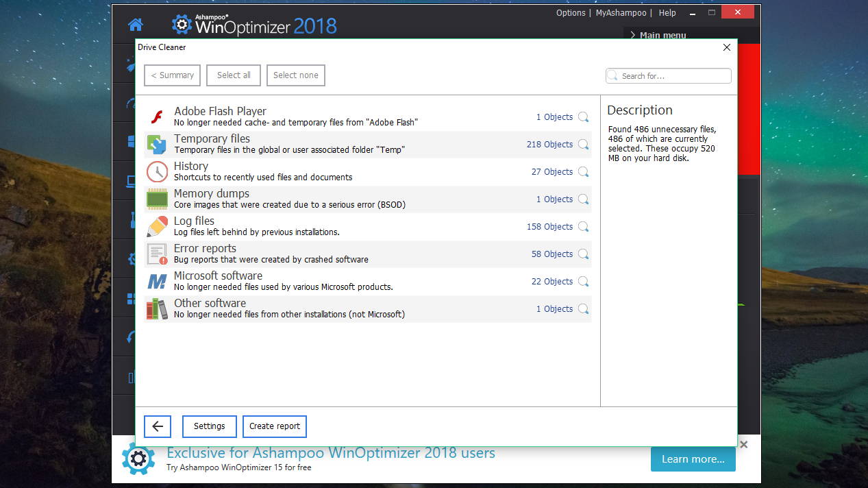The image size is (868, 488).
Task: Click the Temporary files icon
Action: (157, 145)
